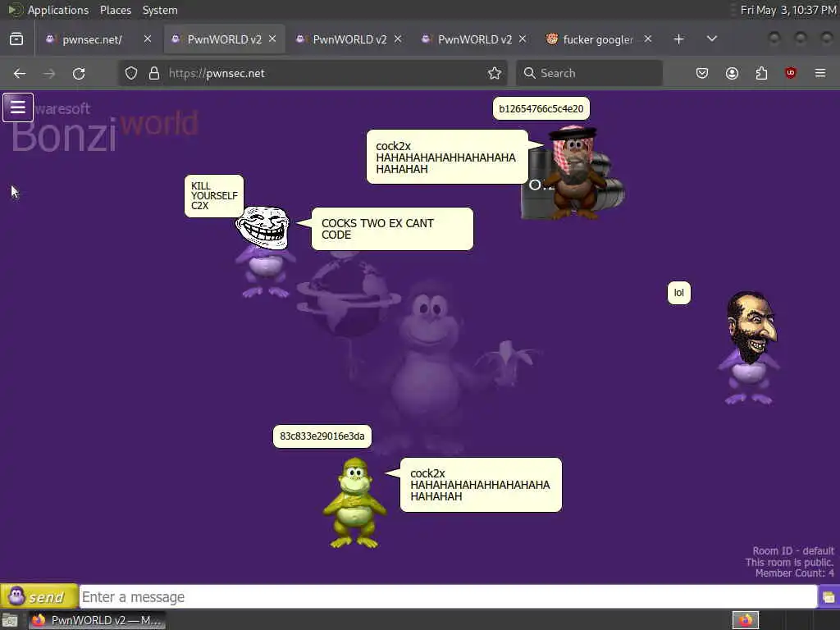Image resolution: width=840 pixels, height=630 pixels.
Task: Open tracking protection shield icon
Action: [x=131, y=73]
